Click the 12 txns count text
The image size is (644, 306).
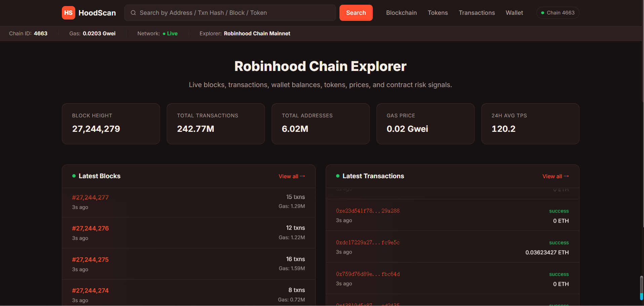click(295, 228)
